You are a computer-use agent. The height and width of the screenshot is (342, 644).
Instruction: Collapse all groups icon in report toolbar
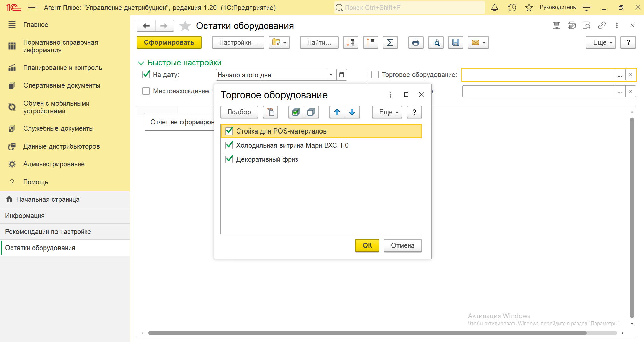point(371,42)
